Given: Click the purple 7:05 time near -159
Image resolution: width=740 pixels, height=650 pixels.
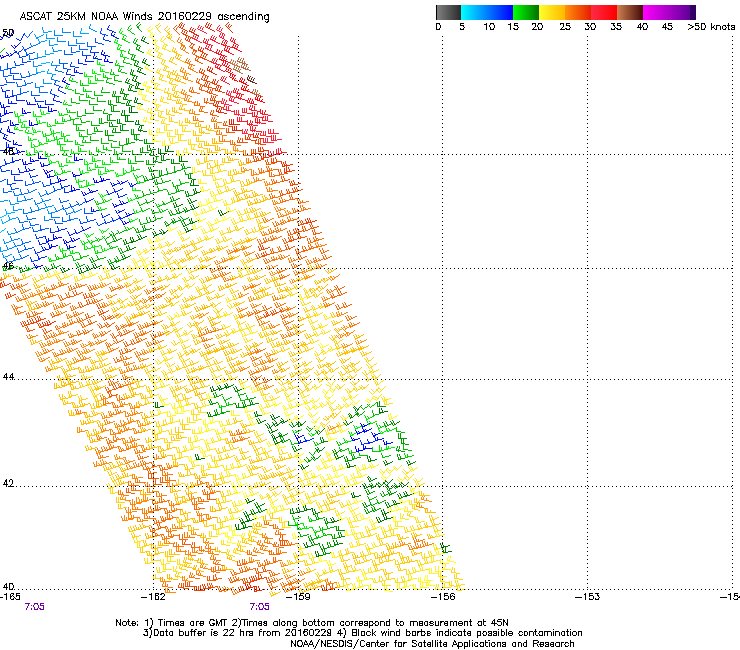Looking at the screenshot, I should pos(260,607).
